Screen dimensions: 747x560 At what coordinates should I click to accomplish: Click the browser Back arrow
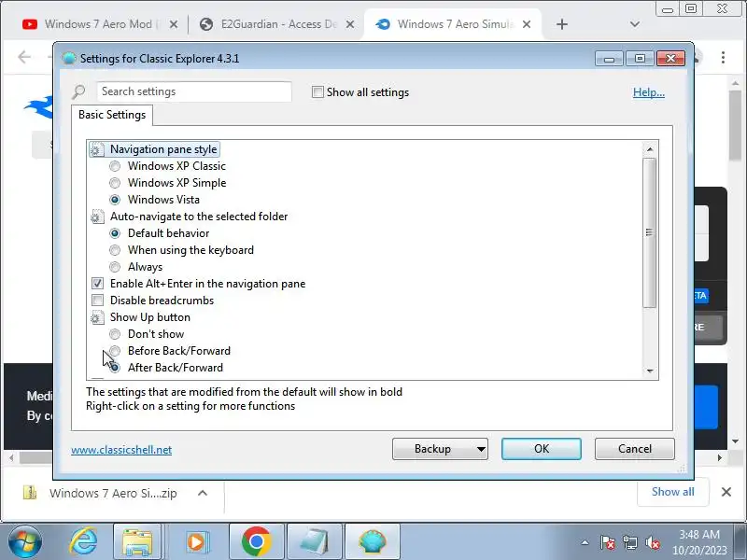click(24, 57)
